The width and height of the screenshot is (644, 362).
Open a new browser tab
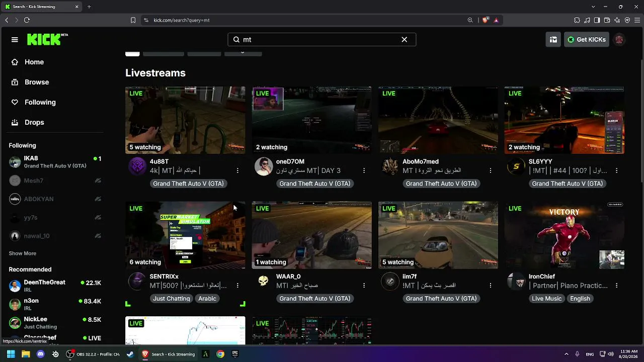89,7
